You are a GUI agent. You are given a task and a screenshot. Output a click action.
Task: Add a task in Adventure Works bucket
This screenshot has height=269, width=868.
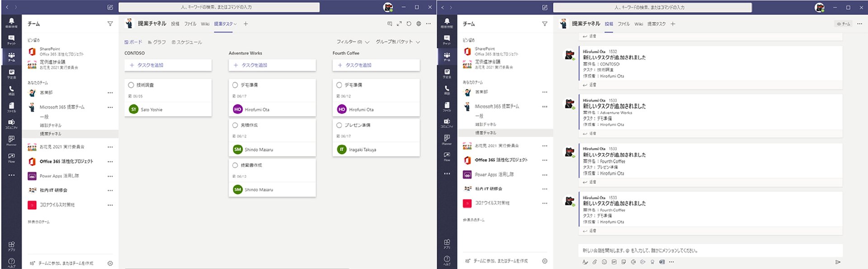pyautogui.click(x=272, y=65)
